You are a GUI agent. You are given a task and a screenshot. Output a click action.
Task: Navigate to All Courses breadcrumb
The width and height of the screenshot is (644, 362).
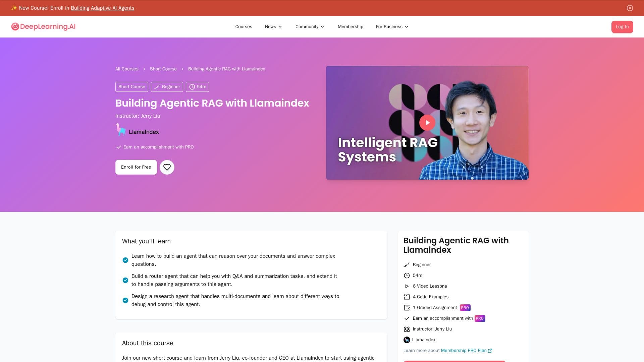click(x=127, y=69)
